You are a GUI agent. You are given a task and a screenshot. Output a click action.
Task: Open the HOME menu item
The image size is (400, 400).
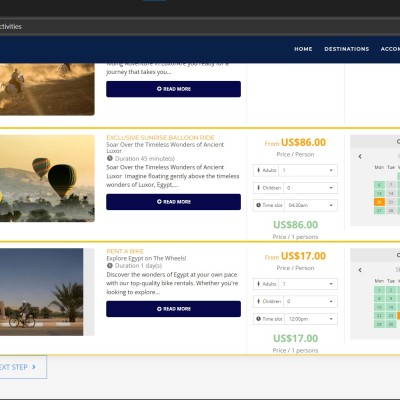(303, 49)
